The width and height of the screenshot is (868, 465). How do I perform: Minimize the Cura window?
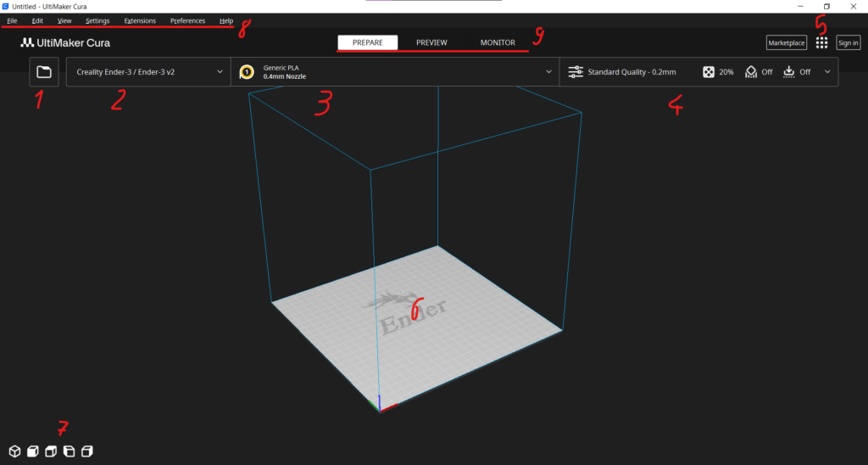(800, 7)
